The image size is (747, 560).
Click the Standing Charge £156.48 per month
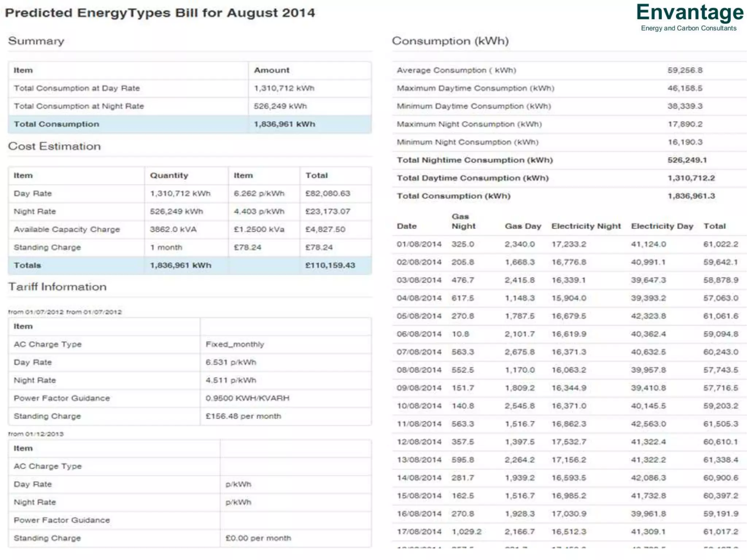tap(243, 416)
